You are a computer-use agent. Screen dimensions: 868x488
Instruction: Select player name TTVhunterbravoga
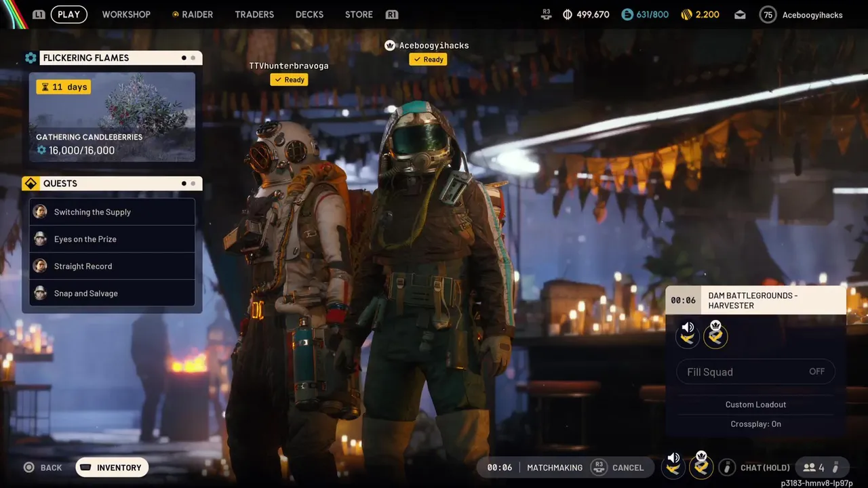coord(289,66)
